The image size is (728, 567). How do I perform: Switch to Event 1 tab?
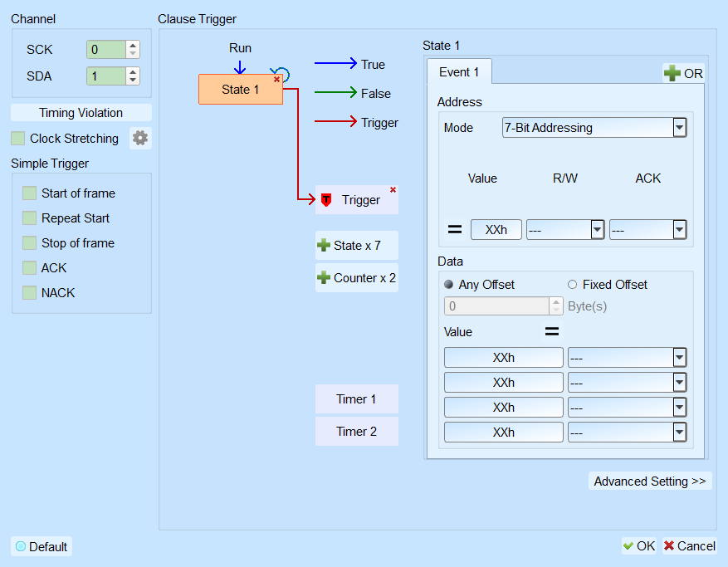click(459, 72)
